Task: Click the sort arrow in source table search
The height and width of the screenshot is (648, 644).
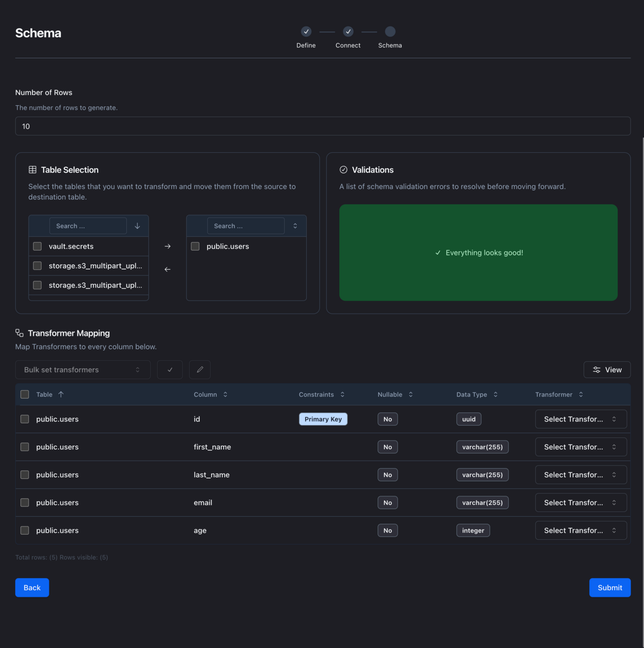Action: point(137,226)
